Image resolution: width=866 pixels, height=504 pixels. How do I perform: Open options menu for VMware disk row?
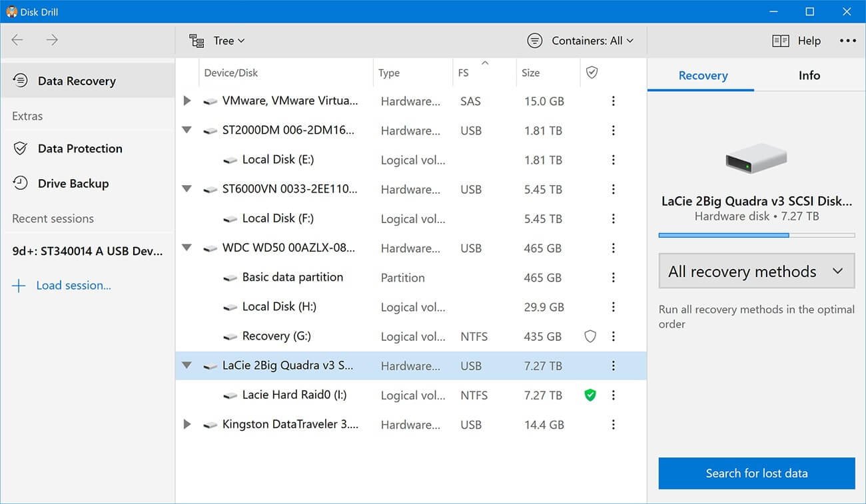pos(614,101)
